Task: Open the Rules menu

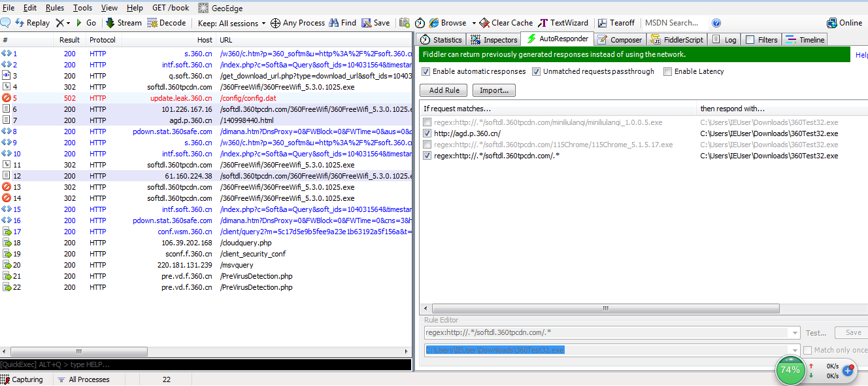Action: click(55, 8)
